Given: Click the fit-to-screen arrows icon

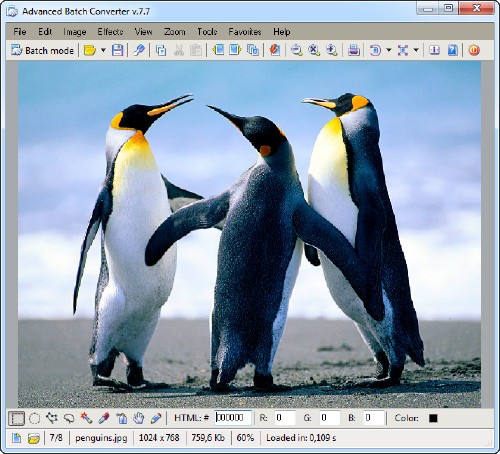Looking at the screenshot, I should click(x=403, y=50).
